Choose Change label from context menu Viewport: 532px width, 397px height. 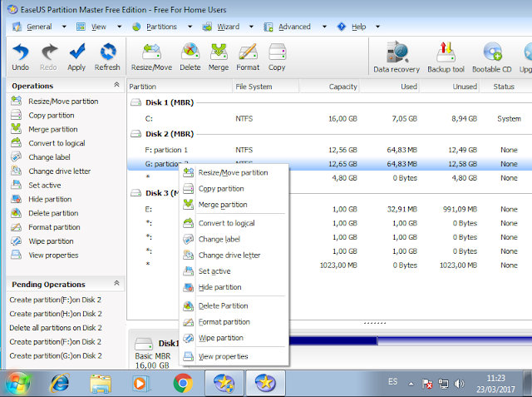point(234,239)
